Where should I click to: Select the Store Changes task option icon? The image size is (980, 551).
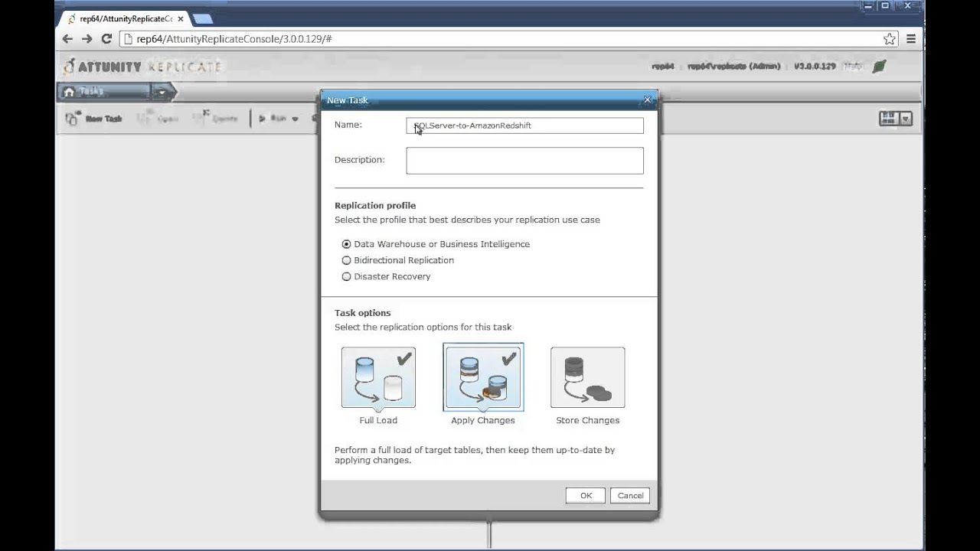[587, 377]
